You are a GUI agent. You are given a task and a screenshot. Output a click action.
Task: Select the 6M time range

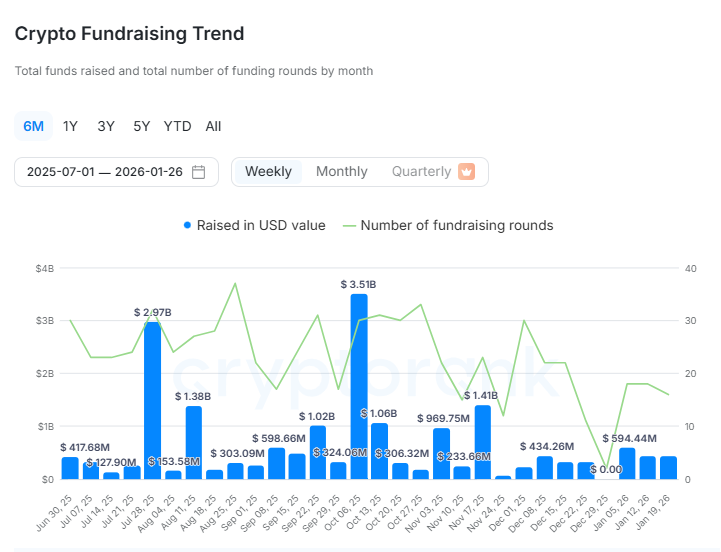coord(34,126)
